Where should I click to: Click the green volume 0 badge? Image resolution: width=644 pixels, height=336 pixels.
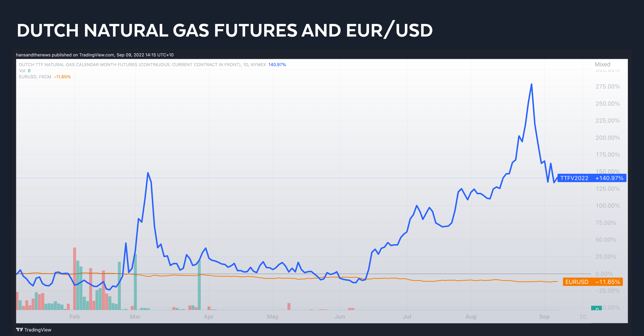(596, 308)
